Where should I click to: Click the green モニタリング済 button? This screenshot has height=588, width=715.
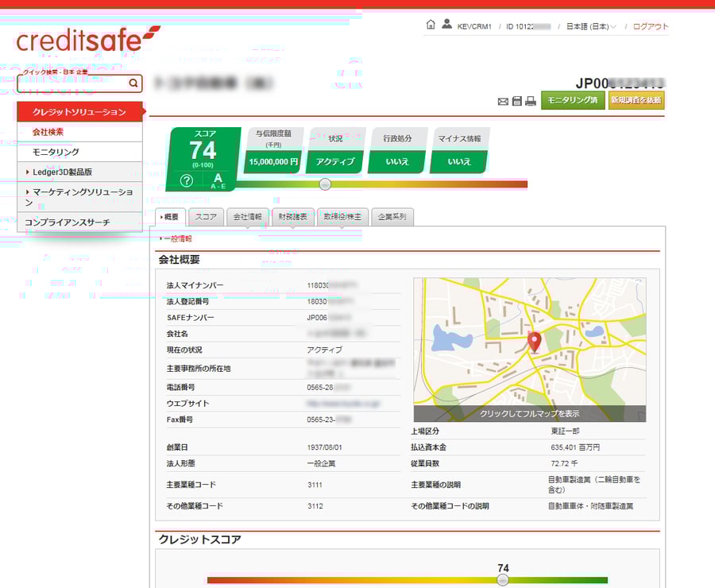pos(573,100)
